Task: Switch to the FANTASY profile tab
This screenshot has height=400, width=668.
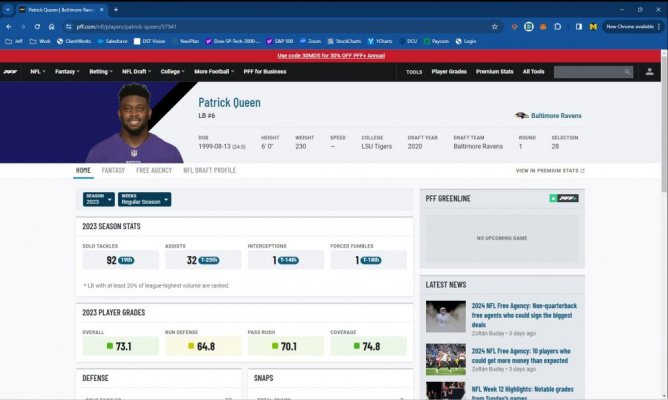Action: pos(113,170)
